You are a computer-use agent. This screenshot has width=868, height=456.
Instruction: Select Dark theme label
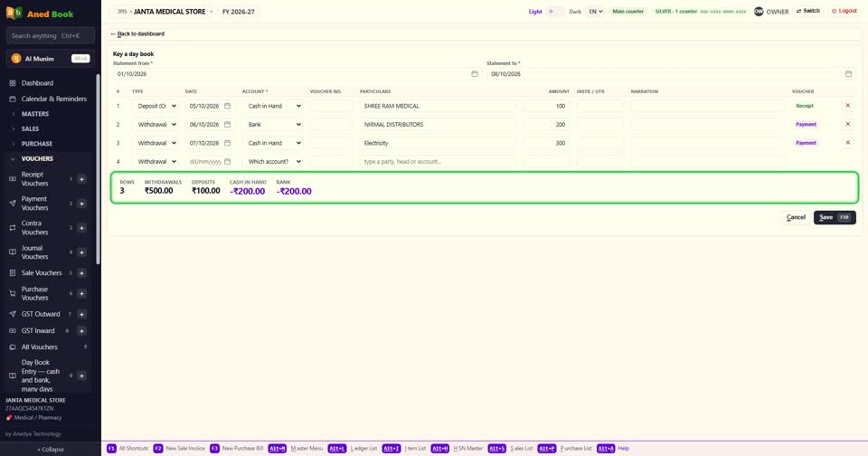tap(575, 12)
